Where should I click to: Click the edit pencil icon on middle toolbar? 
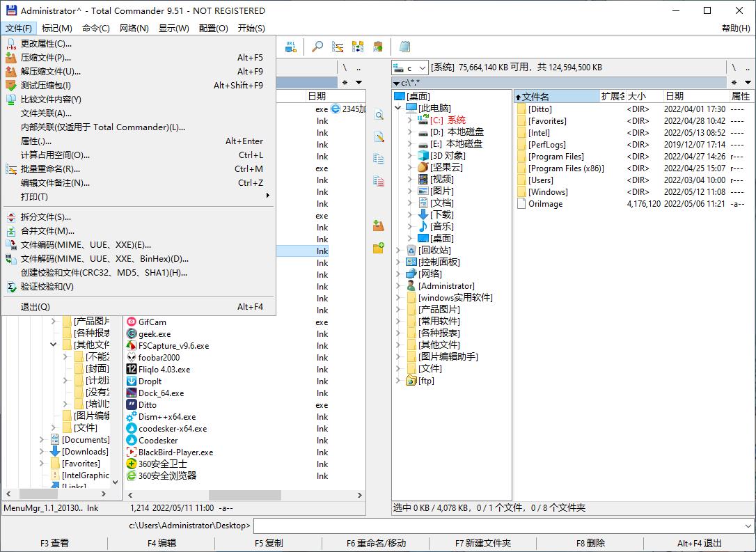pyautogui.click(x=379, y=137)
